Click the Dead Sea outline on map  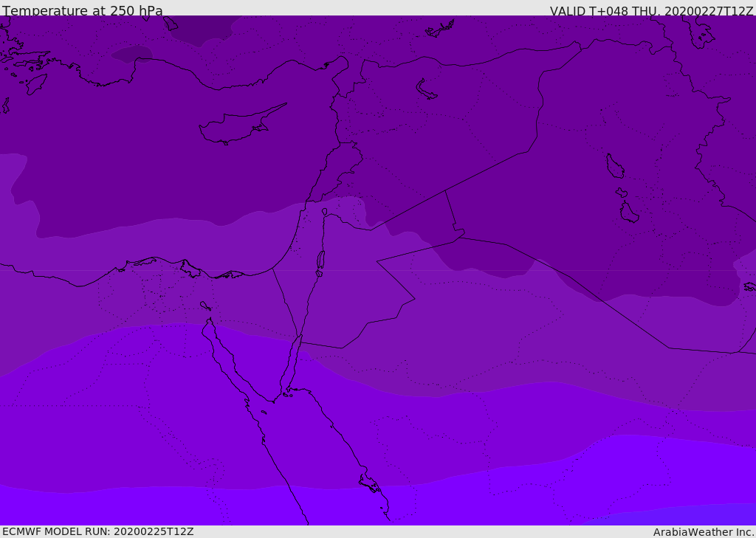tap(320, 261)
